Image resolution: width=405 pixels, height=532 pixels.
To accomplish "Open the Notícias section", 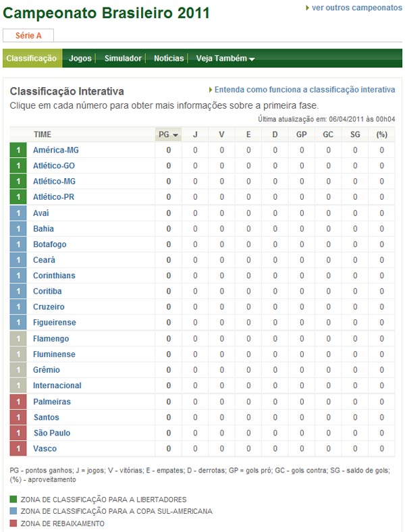I will (169, 58).
